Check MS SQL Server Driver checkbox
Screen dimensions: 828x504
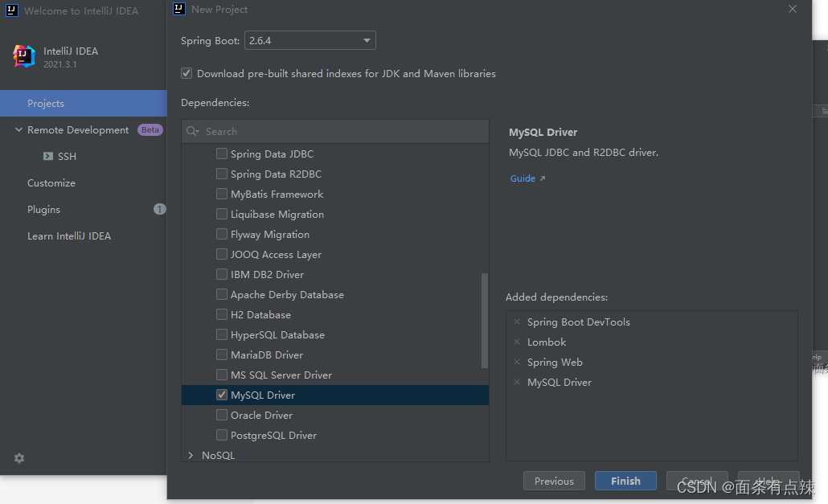[x=222, y=375]
